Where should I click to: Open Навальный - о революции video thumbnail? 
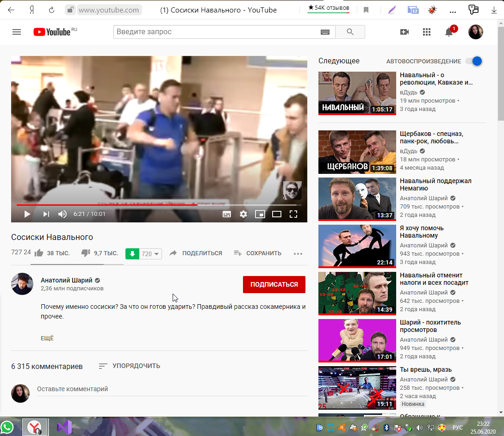(357, 93)
